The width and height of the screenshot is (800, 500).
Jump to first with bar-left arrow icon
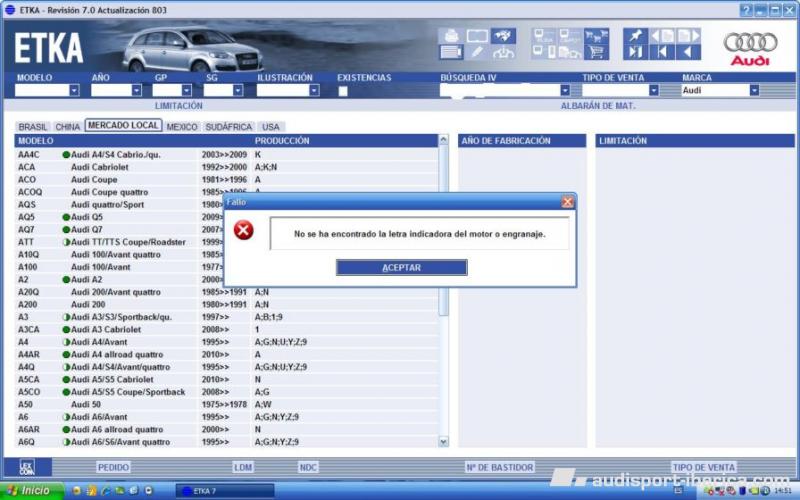(x=662, y=52)
